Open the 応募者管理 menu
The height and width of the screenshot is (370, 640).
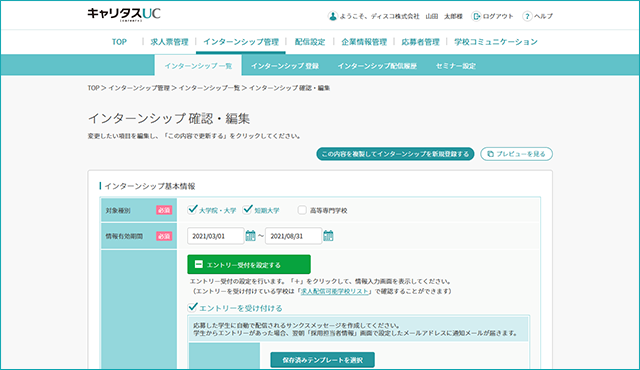[420, 42]
